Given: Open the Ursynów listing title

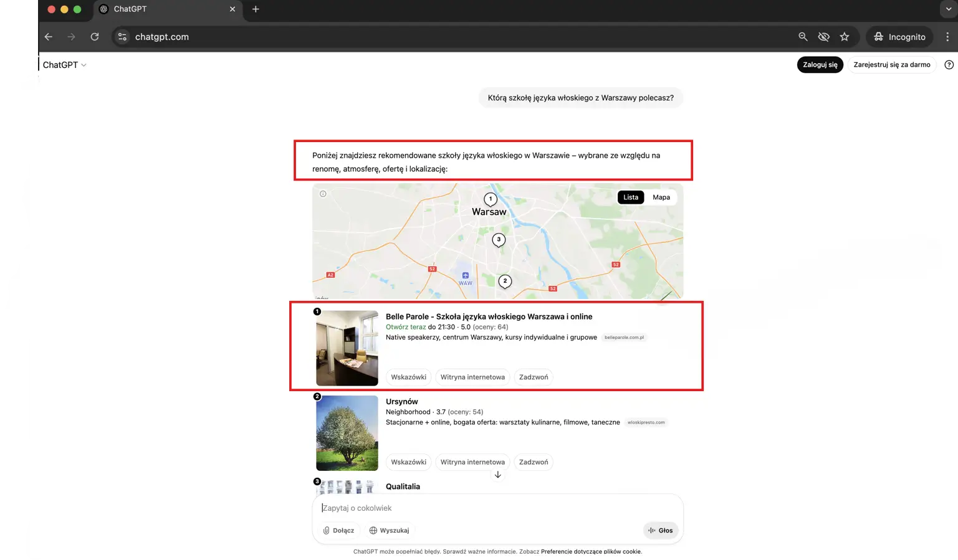Looking at the screenshot, I should 401,402.
